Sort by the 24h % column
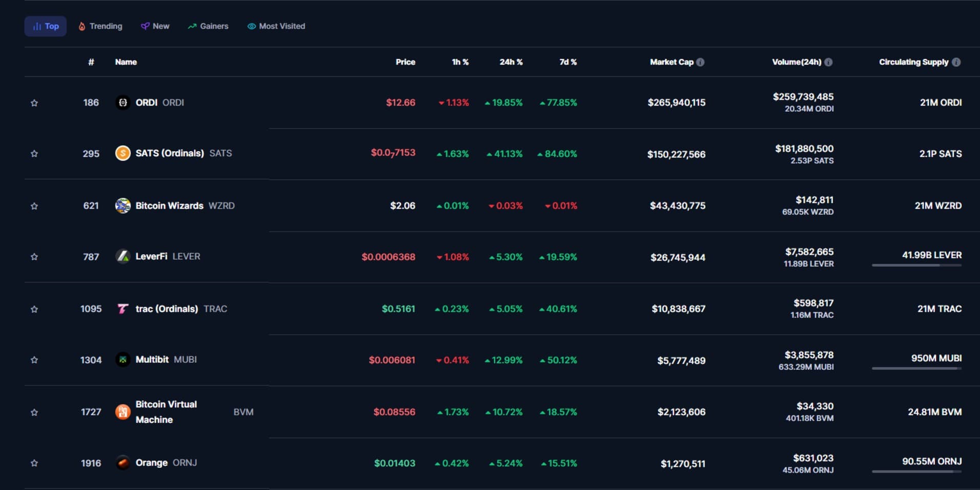980x490 pixels. 511,62
